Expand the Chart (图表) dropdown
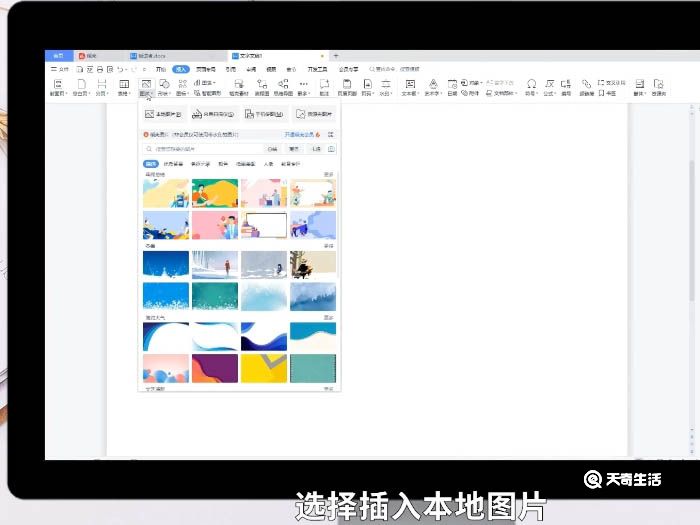The image size is (700, 525). (205, 83)
